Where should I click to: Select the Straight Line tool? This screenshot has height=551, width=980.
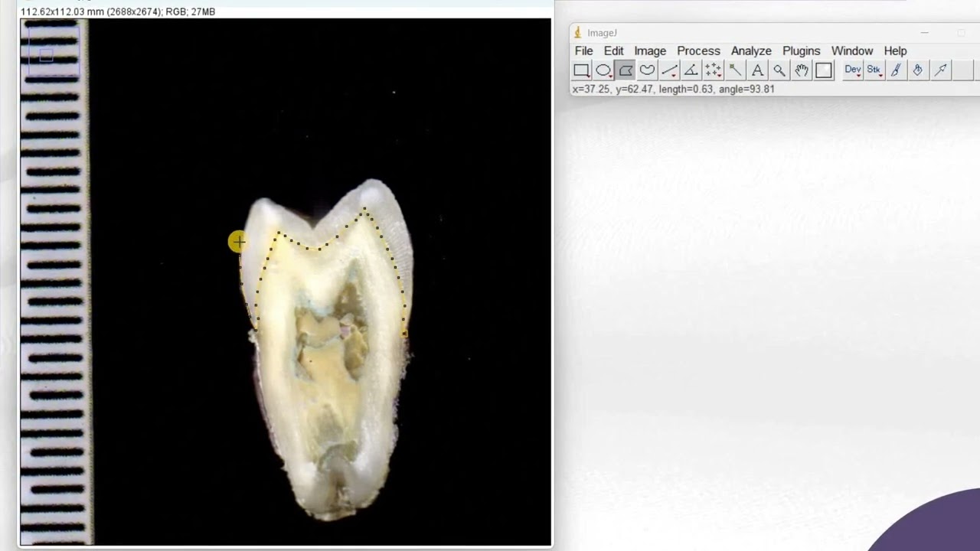670,70
